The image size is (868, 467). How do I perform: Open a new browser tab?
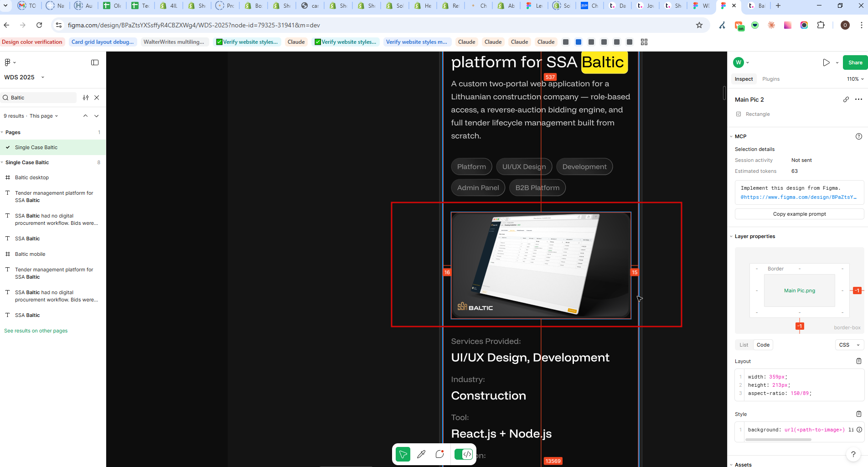click(x=778, y=5)
